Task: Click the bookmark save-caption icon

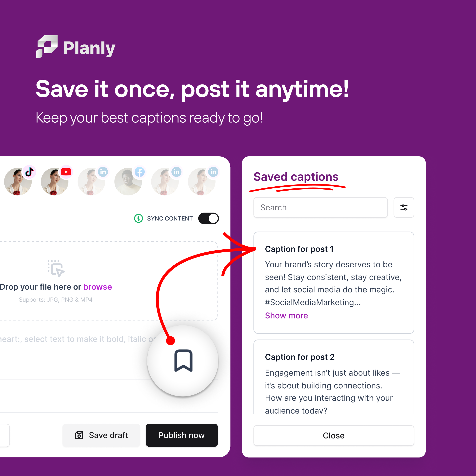Action: [x=183, y=361]
